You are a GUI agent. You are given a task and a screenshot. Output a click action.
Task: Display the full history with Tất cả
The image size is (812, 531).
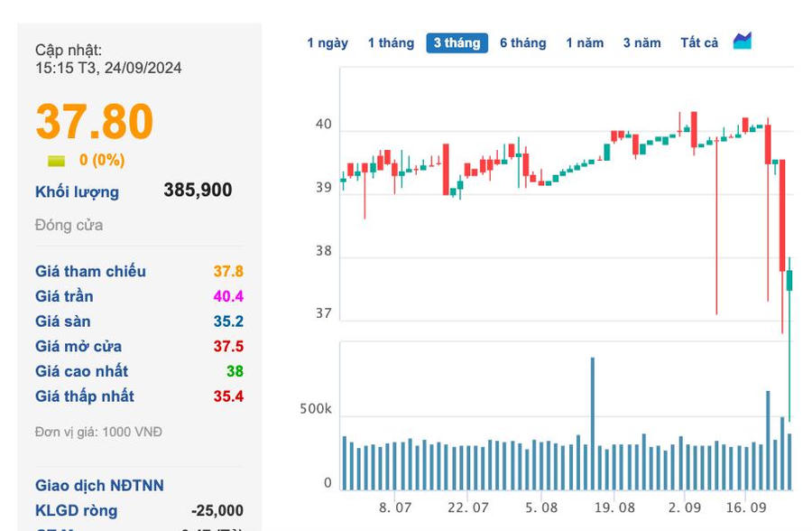pyautogui.click(x=699, y=43)
